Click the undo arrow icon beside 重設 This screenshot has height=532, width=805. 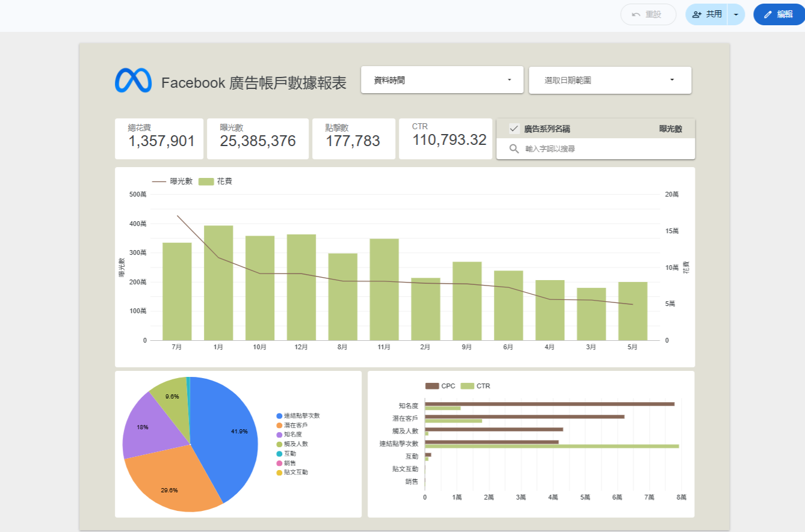[x=636, y=14]
